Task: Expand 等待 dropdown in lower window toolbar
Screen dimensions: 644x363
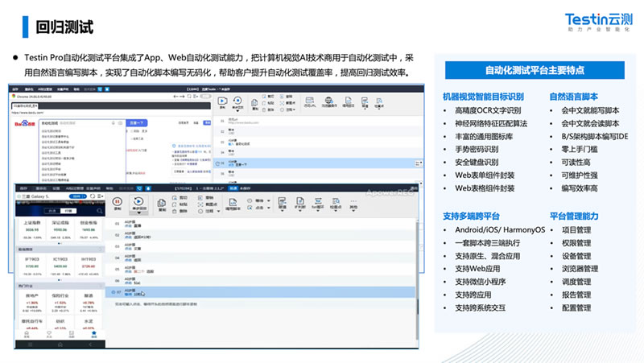Action: 269,200
